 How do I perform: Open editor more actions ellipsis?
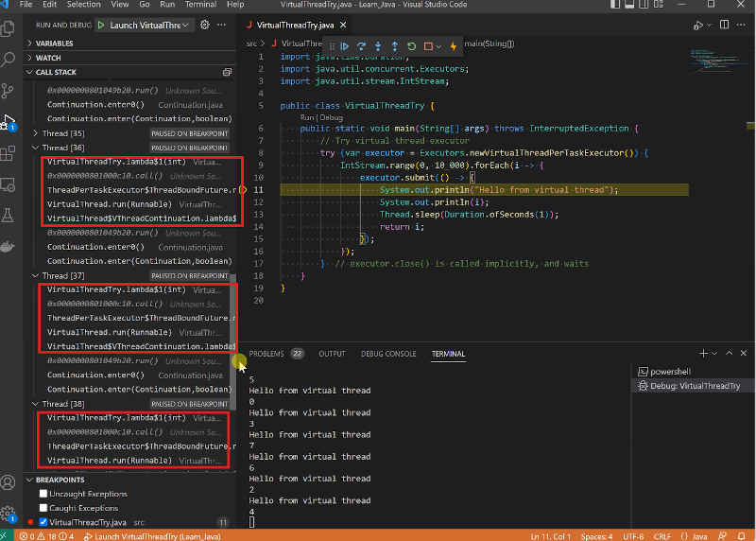[x=741, y=25]
